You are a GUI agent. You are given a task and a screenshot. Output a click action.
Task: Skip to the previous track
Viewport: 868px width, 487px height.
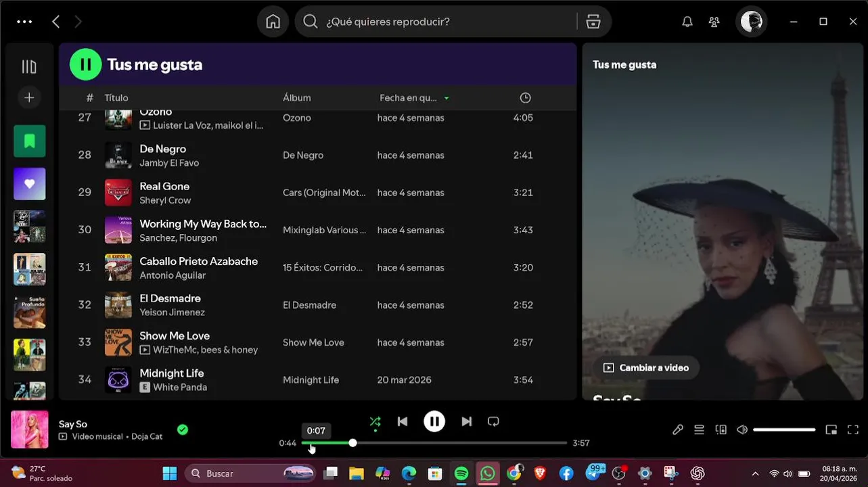pyautogui.click(x=403, y=421)
